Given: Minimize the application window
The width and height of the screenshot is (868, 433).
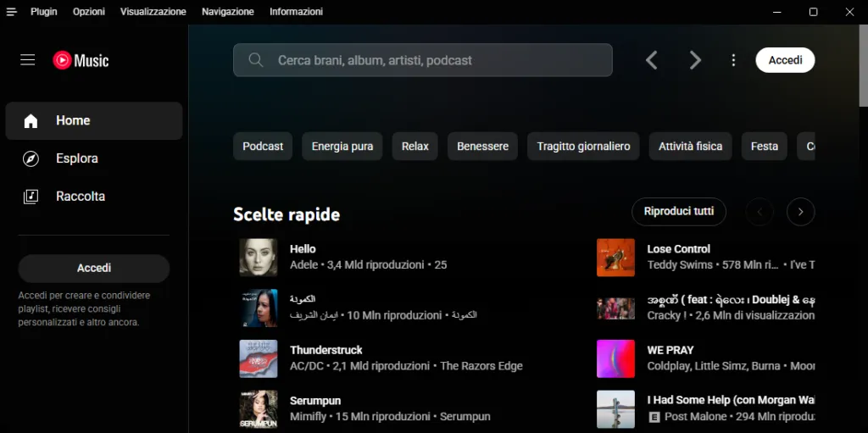Looking at the screenshot, I should 777,12.
